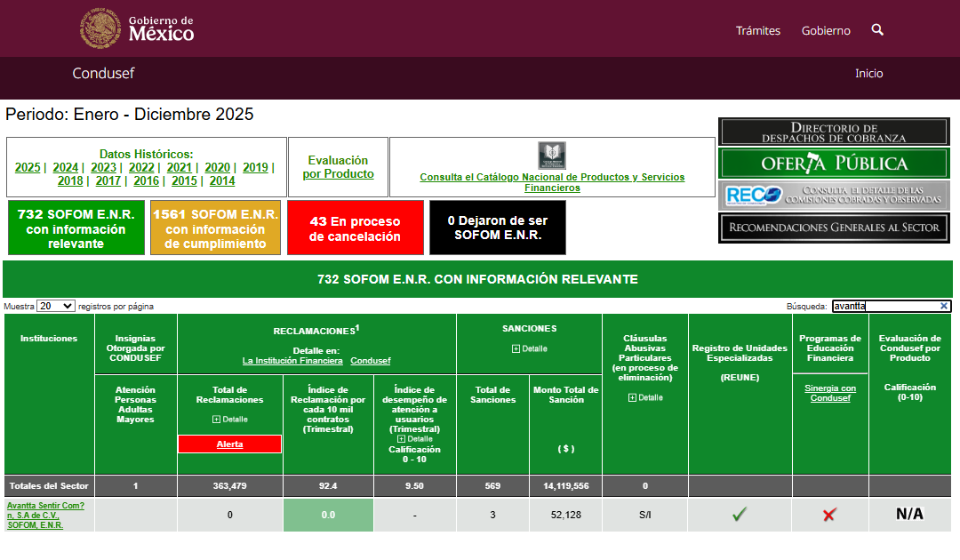Screen dimensions: 960x560
Task: Open Directorio de Despachos de Cobranza banner
Action: (x=834, y=132)
